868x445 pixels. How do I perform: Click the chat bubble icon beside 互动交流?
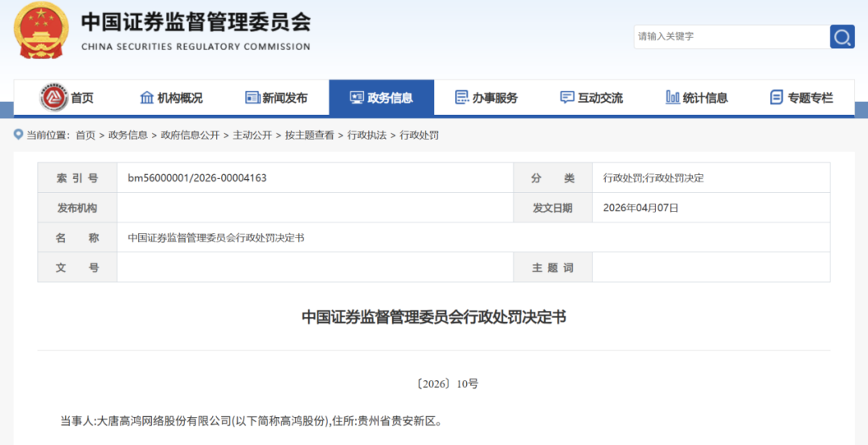(x=567, y=98)
